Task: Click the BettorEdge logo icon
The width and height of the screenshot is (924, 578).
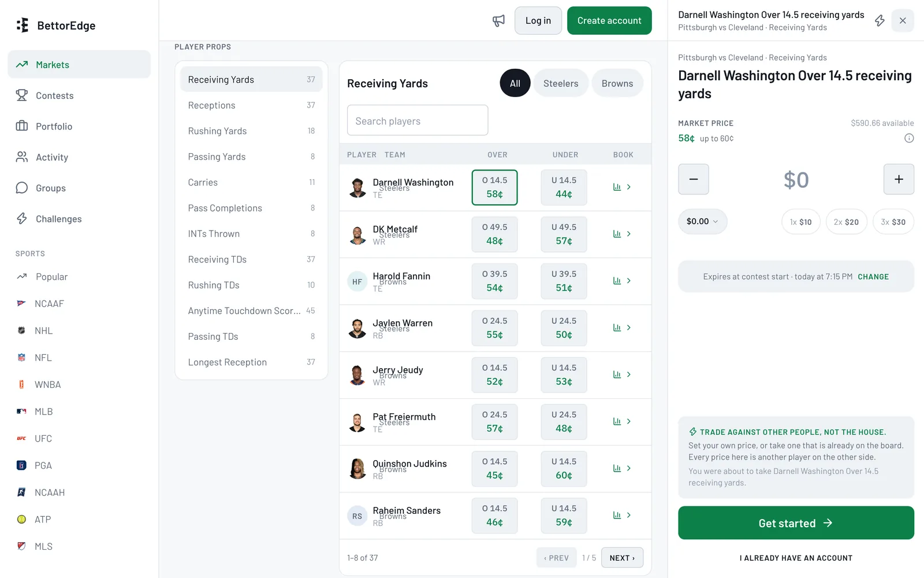Action: pyautogui.click(x=23, y=25)
